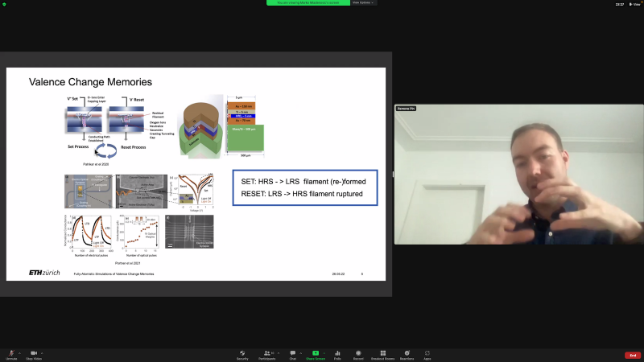
Task: Click the meeting timer at top right
Action: pyautogui.click(x=620, y=4)
